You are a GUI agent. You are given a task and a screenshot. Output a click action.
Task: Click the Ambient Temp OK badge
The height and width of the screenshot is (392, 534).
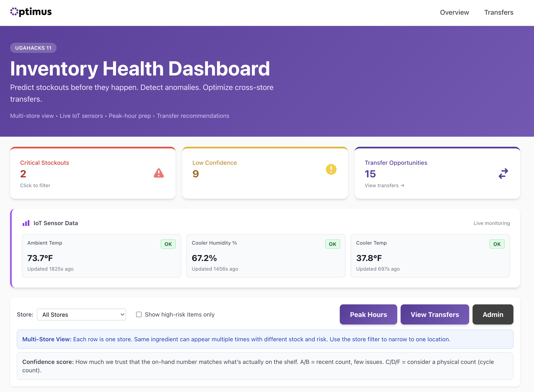pyautogui.click(x=168, y=244)
